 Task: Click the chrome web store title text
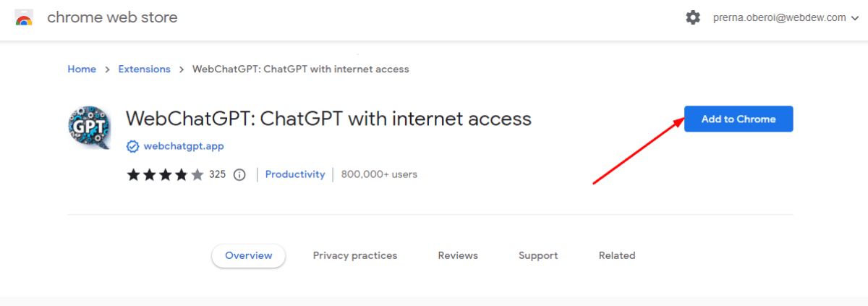(112, 17)
